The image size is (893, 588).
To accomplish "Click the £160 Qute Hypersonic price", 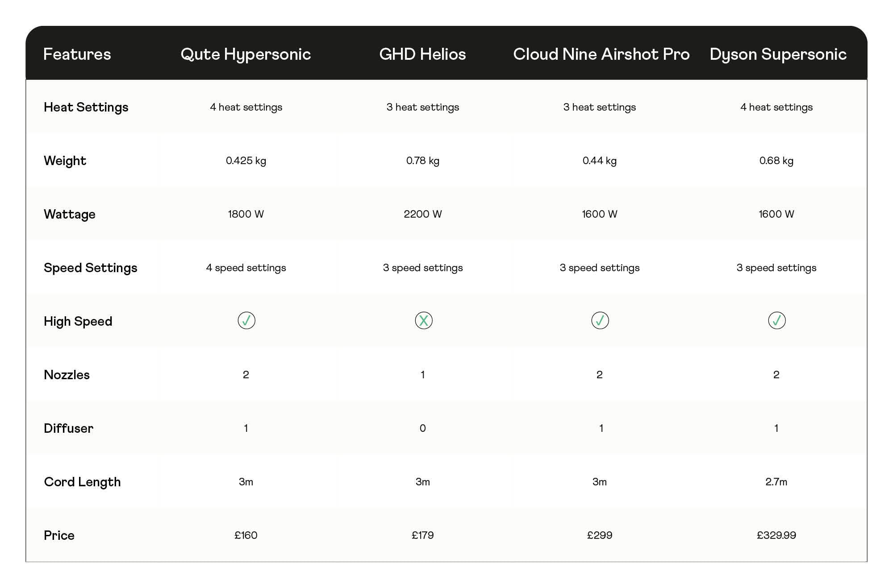I will click(246, 535).
